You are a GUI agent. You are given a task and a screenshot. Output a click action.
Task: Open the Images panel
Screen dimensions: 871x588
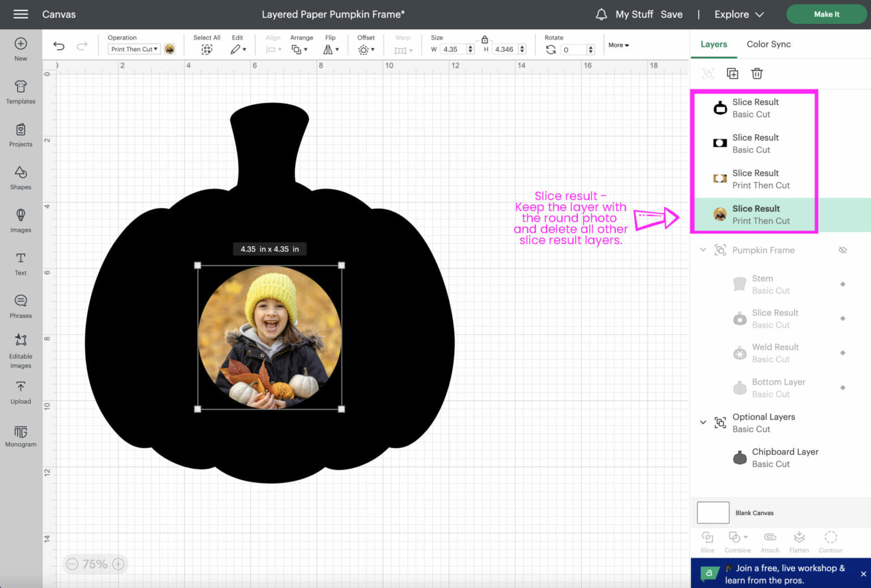click(x=20, y=221)
